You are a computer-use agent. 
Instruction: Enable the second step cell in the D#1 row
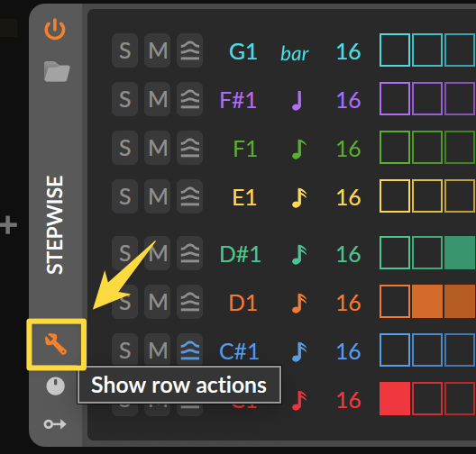[427, 252]
